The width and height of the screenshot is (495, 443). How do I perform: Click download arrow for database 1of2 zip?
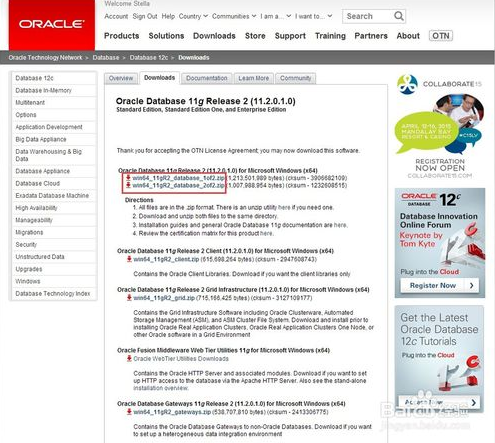point(128,178)
